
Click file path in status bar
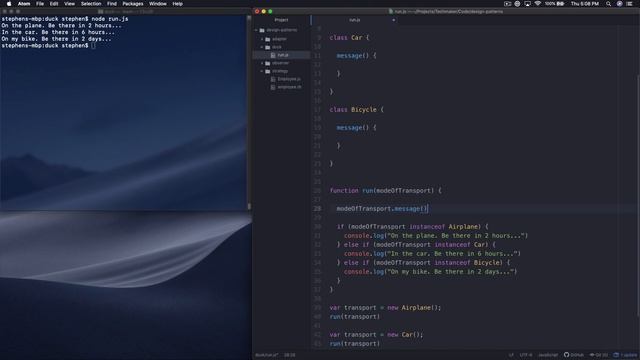click(x=266, y=355)
